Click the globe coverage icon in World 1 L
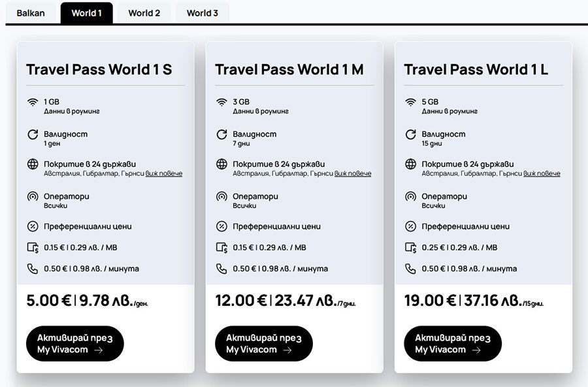Screen dimensions: 588x387 click(411, 164)
